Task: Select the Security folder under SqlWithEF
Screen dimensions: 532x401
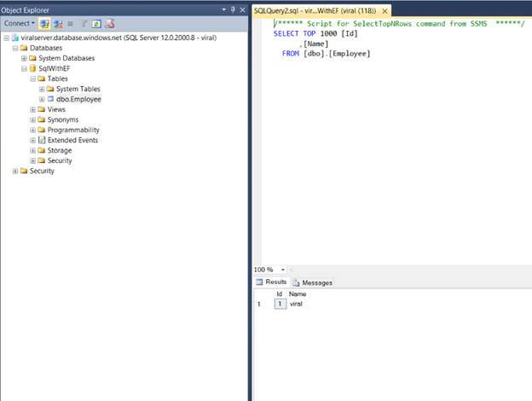Action: [60, 160]
